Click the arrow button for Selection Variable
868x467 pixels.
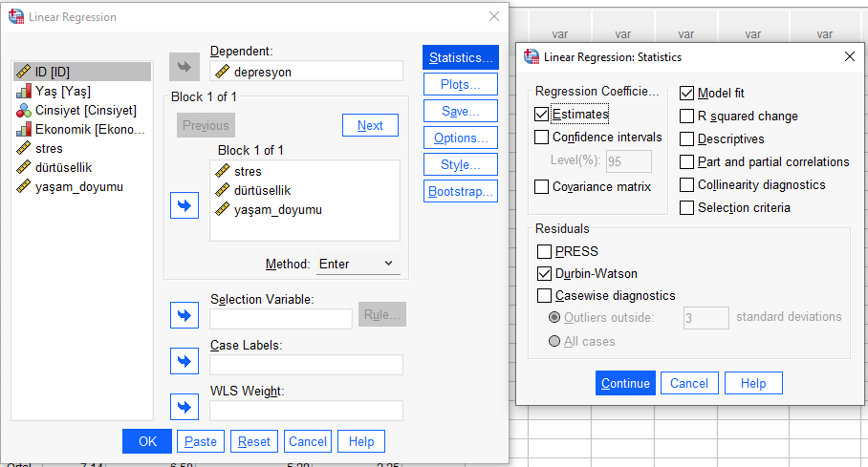184,315
